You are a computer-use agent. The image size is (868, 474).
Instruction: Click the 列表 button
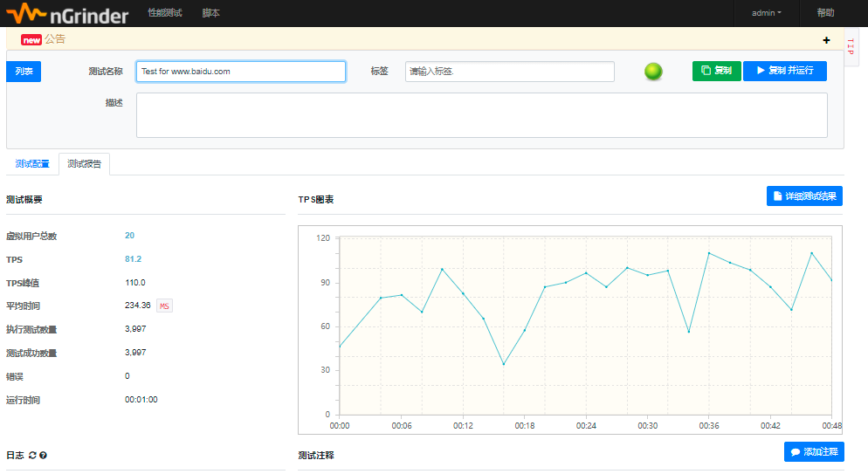pyautogui.click(x=24, y=72)
